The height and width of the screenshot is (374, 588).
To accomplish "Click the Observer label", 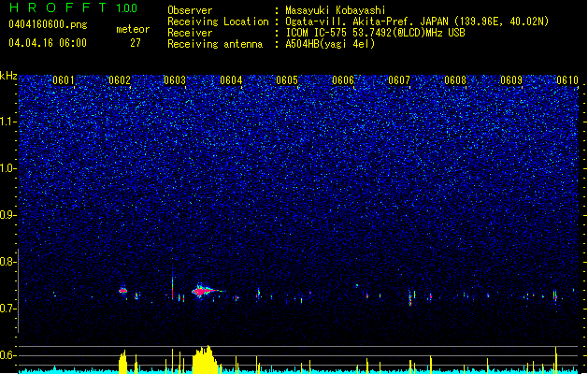I will click(190, 10).
